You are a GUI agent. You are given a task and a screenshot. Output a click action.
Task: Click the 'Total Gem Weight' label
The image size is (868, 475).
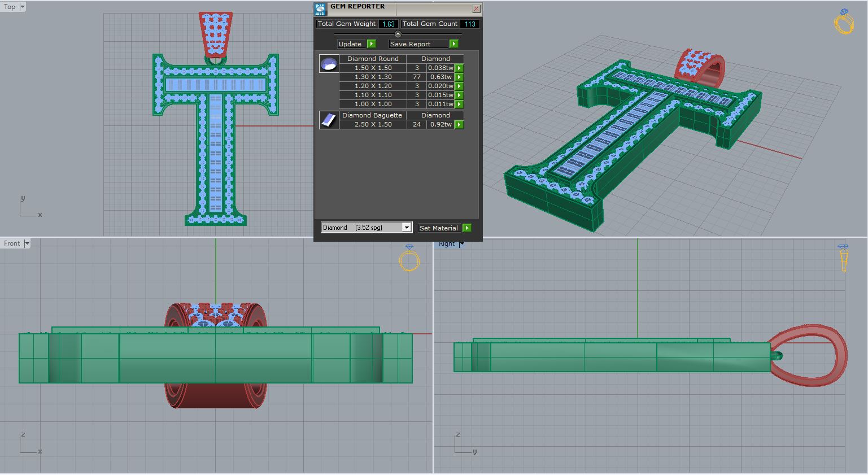[347, 24]
